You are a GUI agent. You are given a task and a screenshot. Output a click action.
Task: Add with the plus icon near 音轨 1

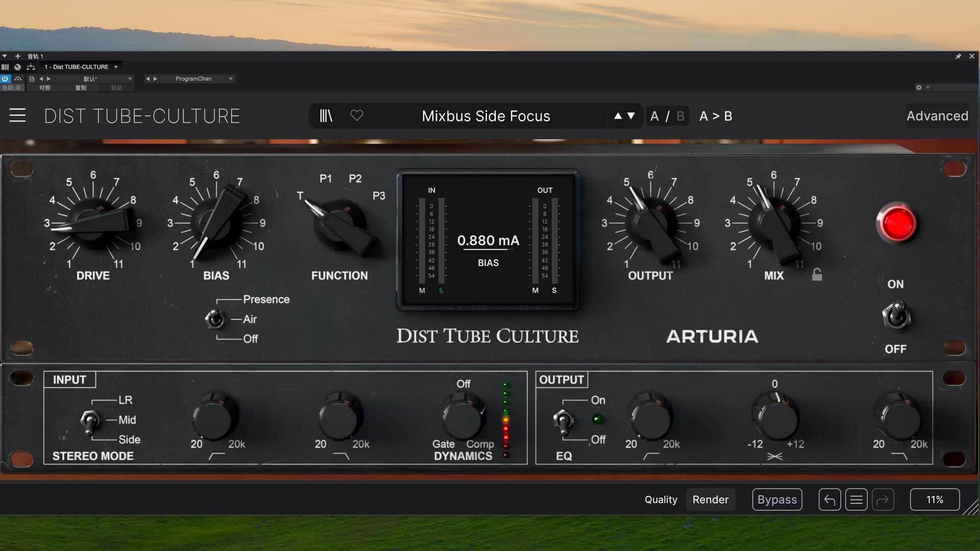pyautogui.click(x=17, y=56)
